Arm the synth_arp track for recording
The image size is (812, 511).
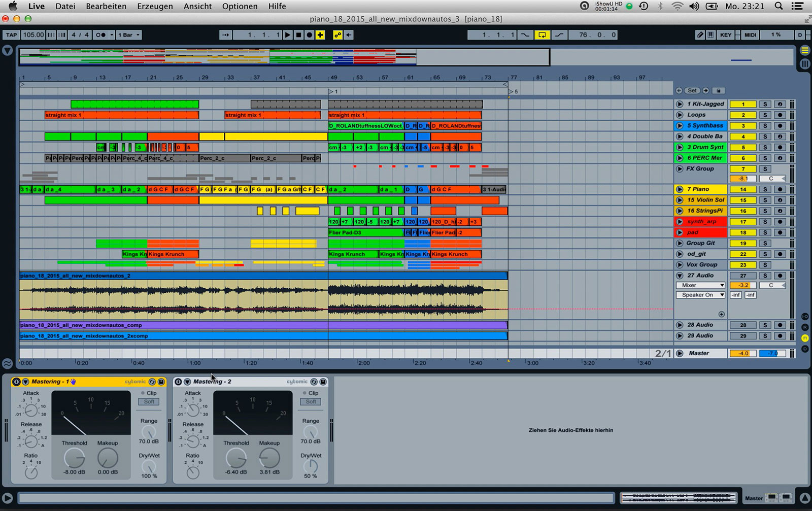tap(780, 222)
